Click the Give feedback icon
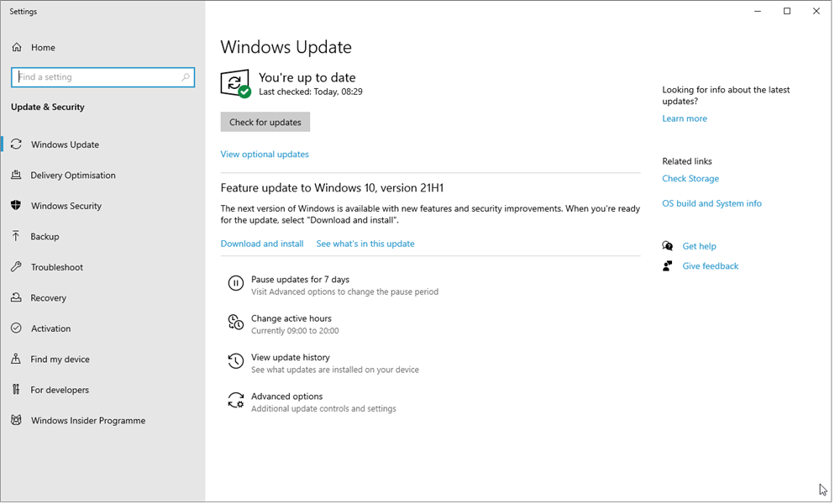840x504 pixels. [668, 266]
